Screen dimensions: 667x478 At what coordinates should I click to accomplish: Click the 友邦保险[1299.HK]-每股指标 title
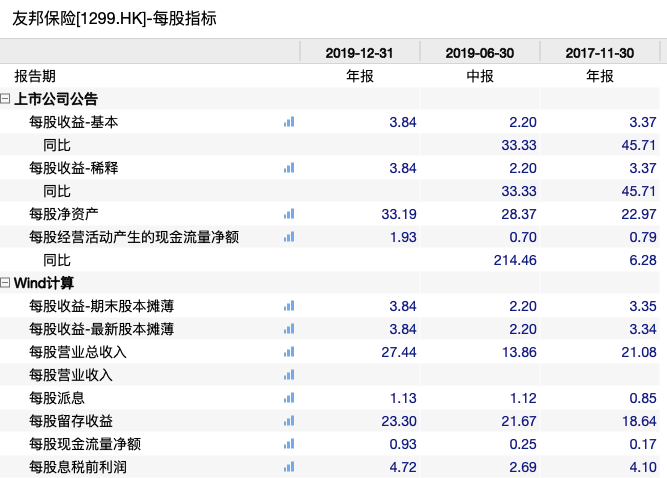point(114,18)
